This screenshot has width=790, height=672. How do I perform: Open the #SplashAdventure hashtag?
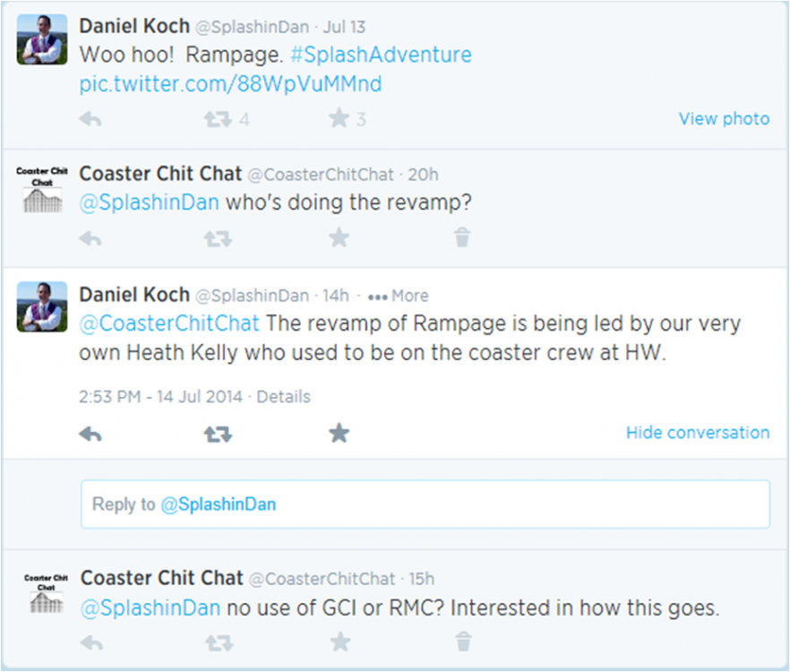(381, 55)
